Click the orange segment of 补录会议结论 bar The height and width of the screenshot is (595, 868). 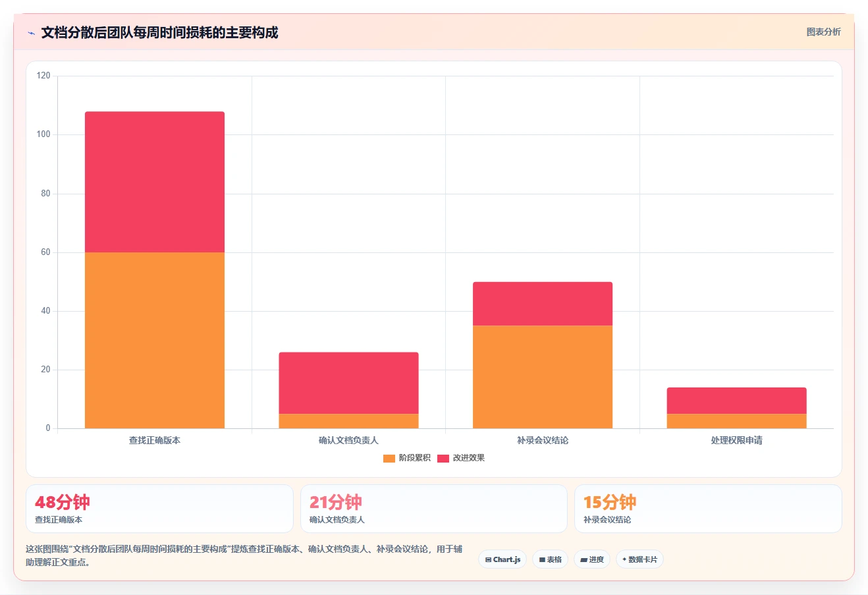pyautogui.click(x=543, y=377)
